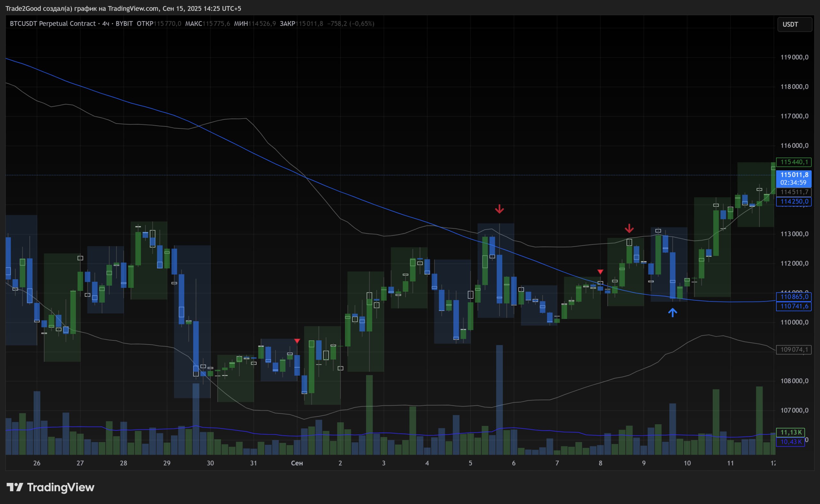Screen dimensions: 820x504
Task: Click the date 10 on time axis
Action: click(687, 463)
